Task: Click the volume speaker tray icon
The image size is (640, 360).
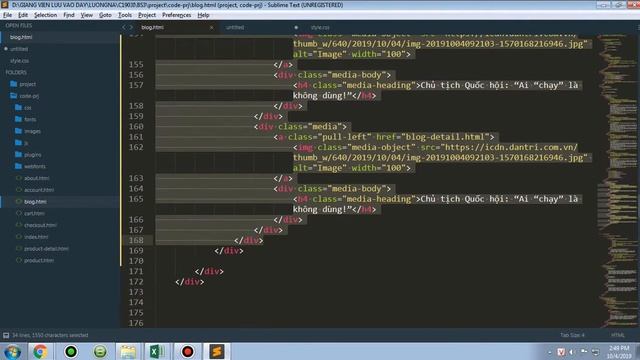Action: tap(572, 352)
